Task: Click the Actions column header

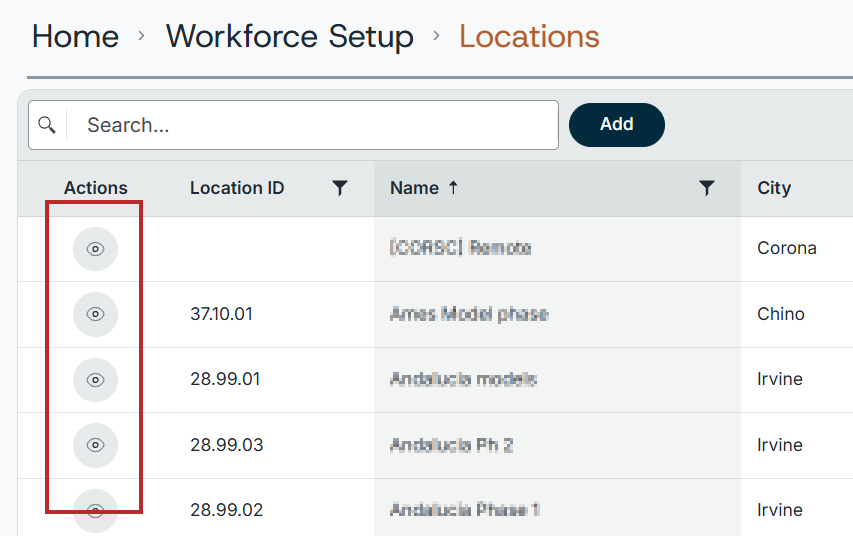Action: coord(96,188)
